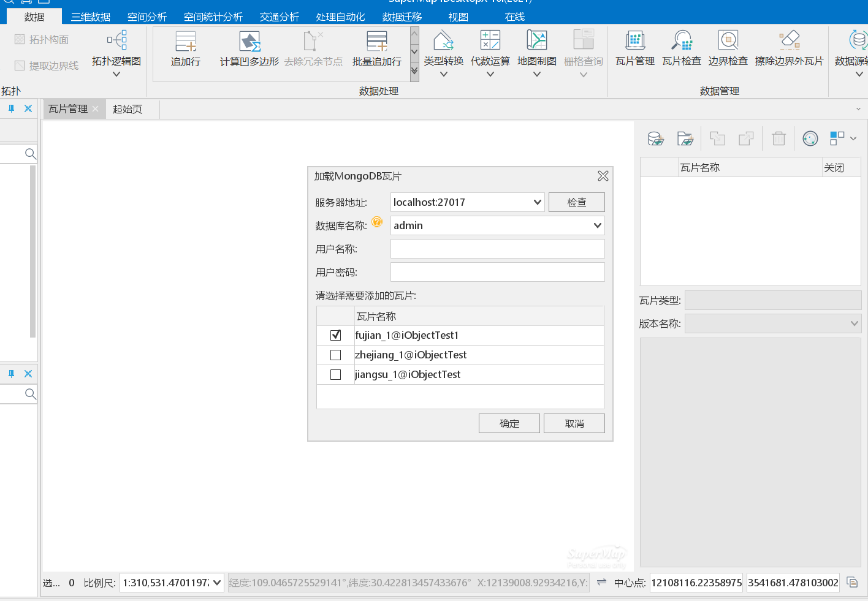
Task: Click the circular refresh tiles icon
Action: [x=810, y=139]
